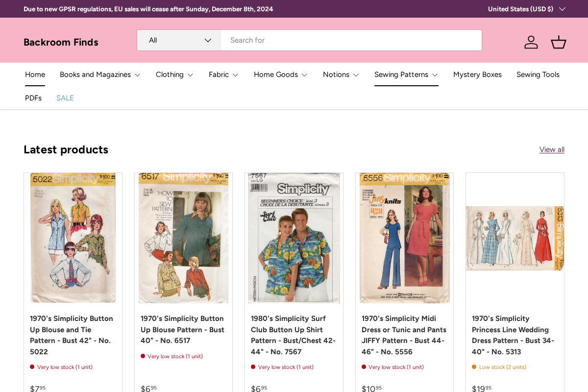Screen dimensions: 588x392
Task: Select the Home menu item
Action: pyautogui.click(x=35, y=74)
